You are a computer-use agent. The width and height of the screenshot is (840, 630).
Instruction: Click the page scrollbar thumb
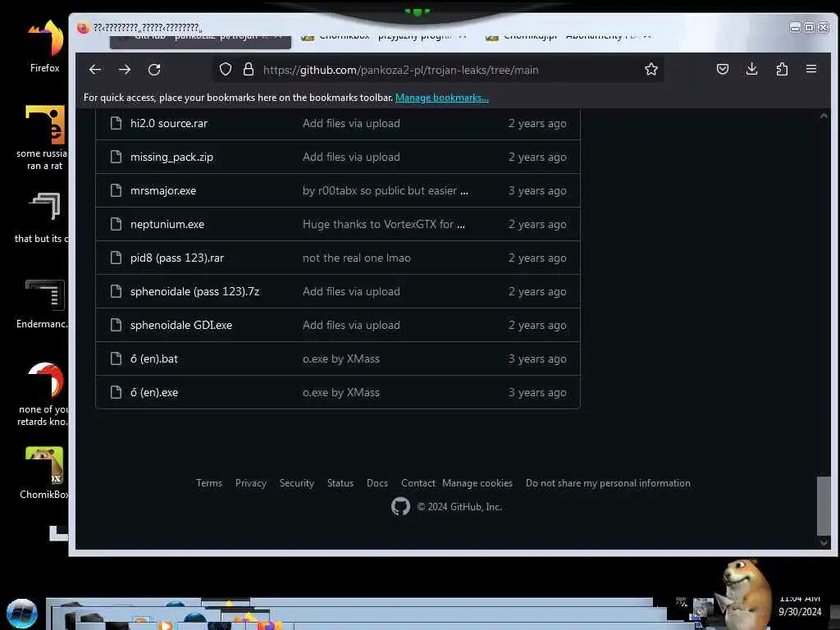click(824, 505)
